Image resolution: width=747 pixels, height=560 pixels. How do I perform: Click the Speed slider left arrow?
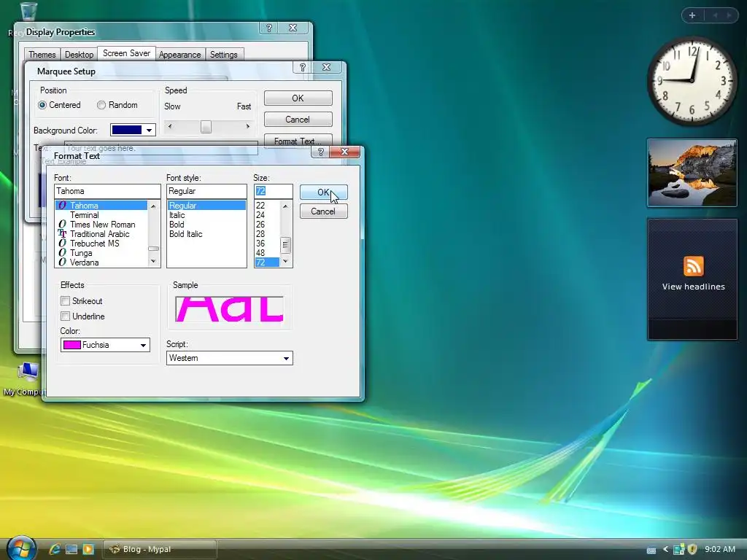click(x=170, y=127)
